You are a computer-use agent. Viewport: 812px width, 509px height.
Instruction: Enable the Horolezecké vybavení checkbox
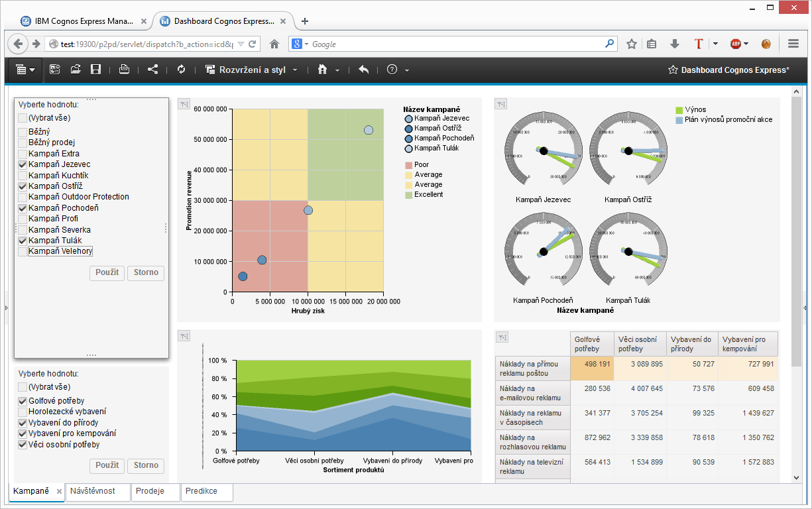tap(23, 412)
